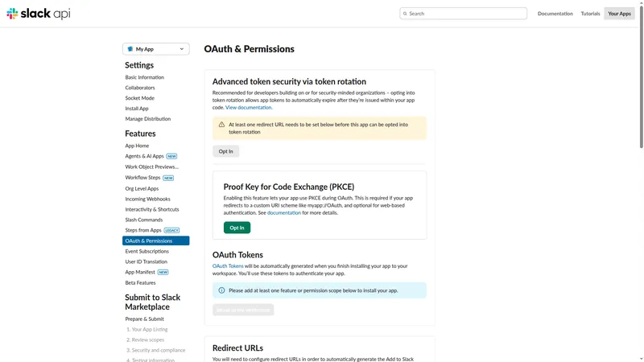
Task: Click the warning triangle icon in banner
Action: (x=221, y=125)
